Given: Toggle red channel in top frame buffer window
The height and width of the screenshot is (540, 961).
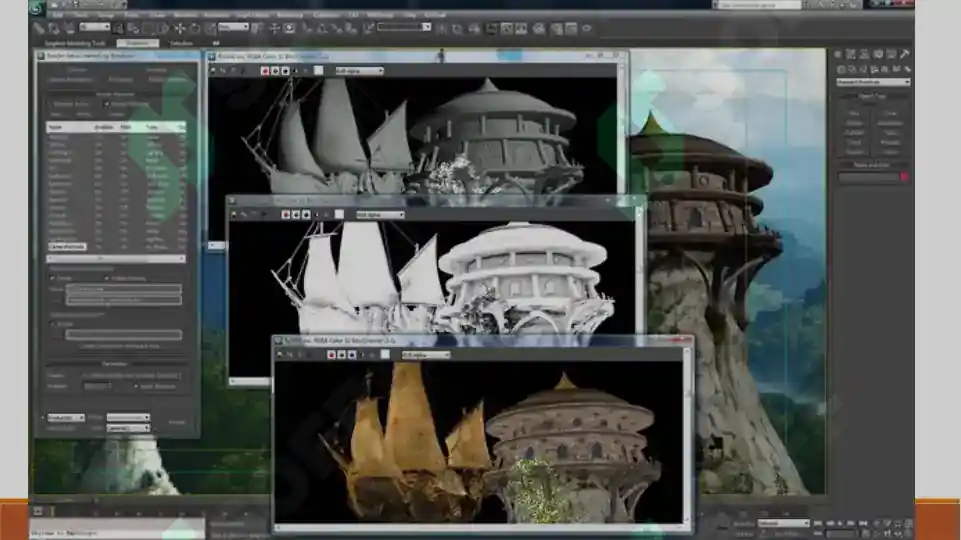Looking at the screenshot, I should (x=264, y=71).
